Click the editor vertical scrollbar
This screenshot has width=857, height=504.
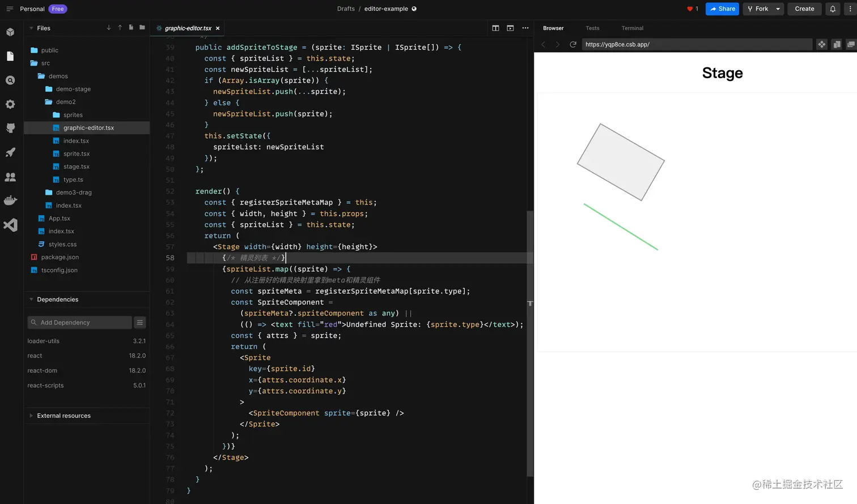[x=530, y=343]
